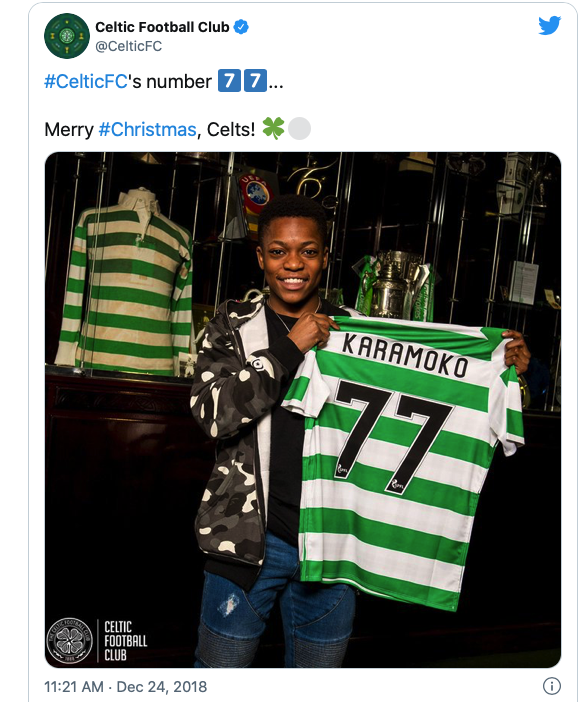Click the Twitter bird logo

(549, 26)
